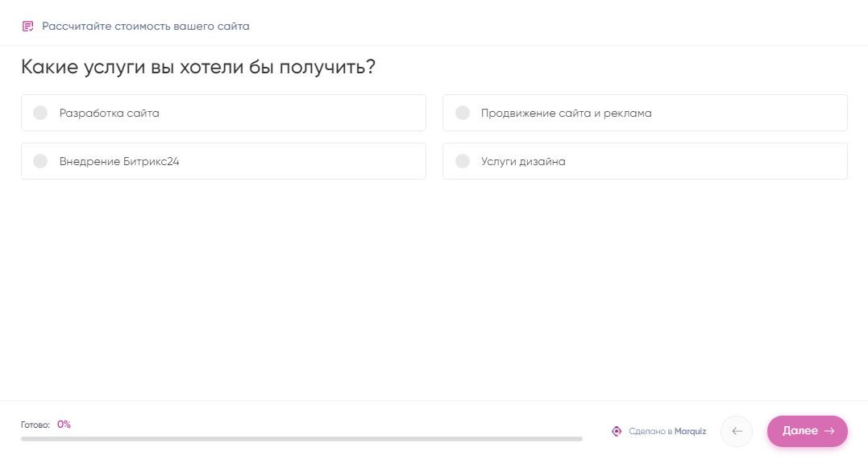Screen dimensions: 868x468
Task: Click the quiz form icon in the header
Action: [x=28, y=26]
